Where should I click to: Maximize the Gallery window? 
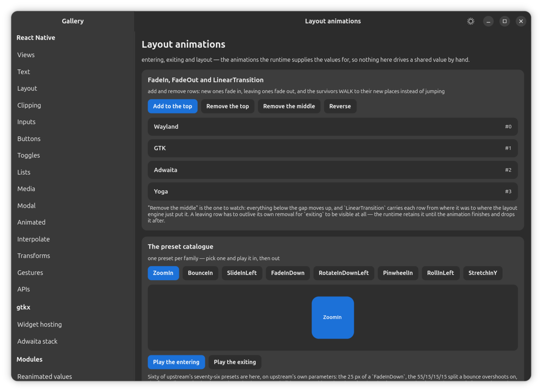pyautogui.click(x=505, y=21)
